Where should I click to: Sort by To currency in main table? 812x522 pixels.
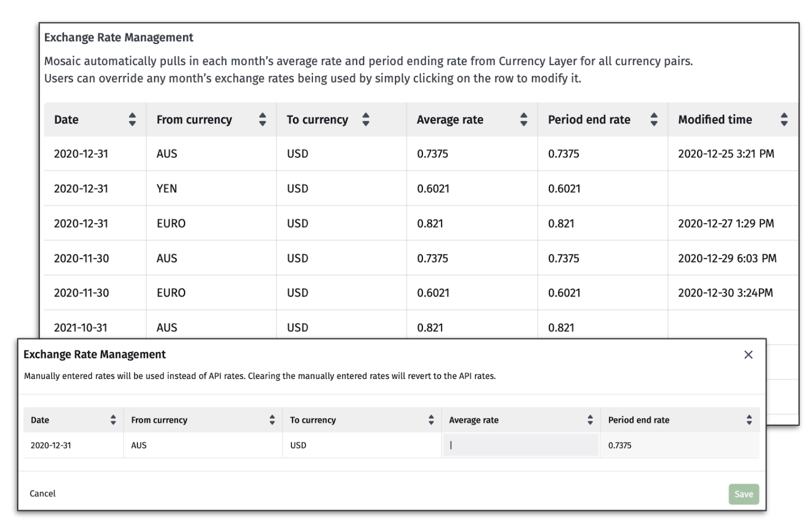tap(365, 119)
